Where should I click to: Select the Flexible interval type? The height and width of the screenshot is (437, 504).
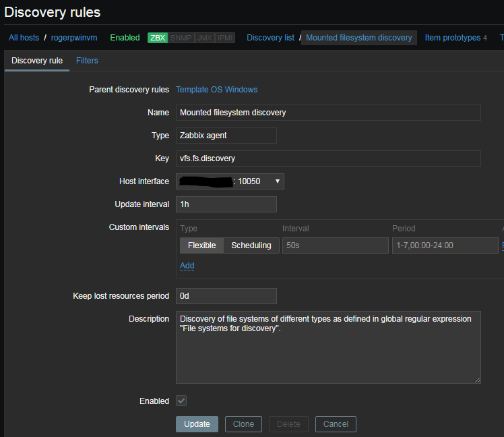coord(201,245)
